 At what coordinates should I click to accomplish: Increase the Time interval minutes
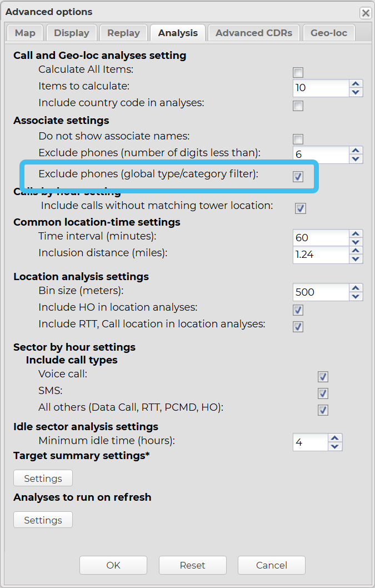(356, 233)
